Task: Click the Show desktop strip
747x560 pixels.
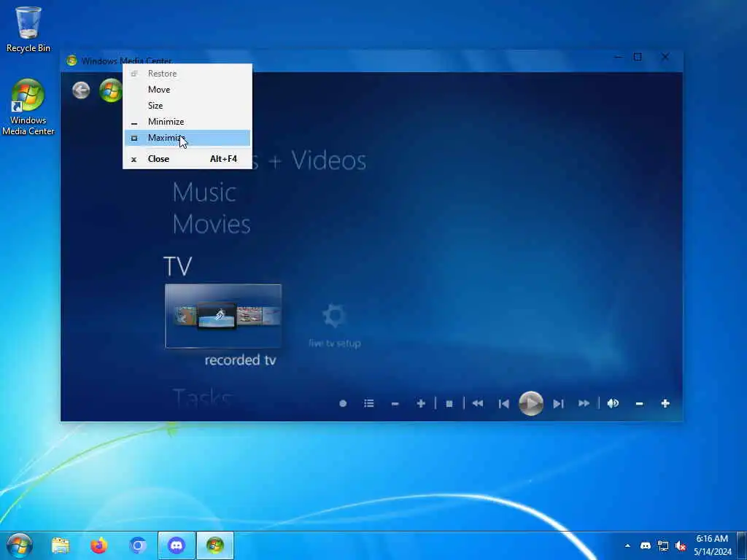Action: point(742,545)
